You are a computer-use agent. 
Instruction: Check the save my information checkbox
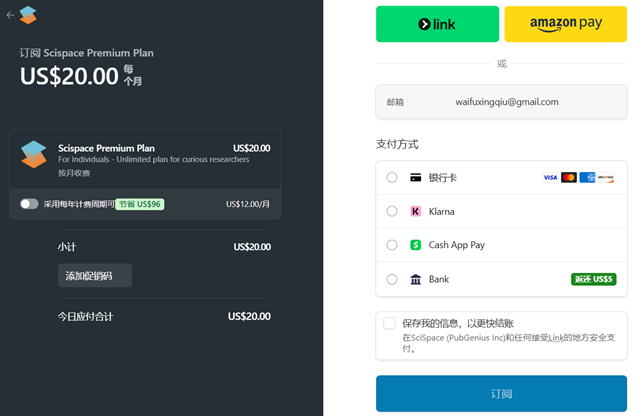pyautogui.click(x=389, y=323)
